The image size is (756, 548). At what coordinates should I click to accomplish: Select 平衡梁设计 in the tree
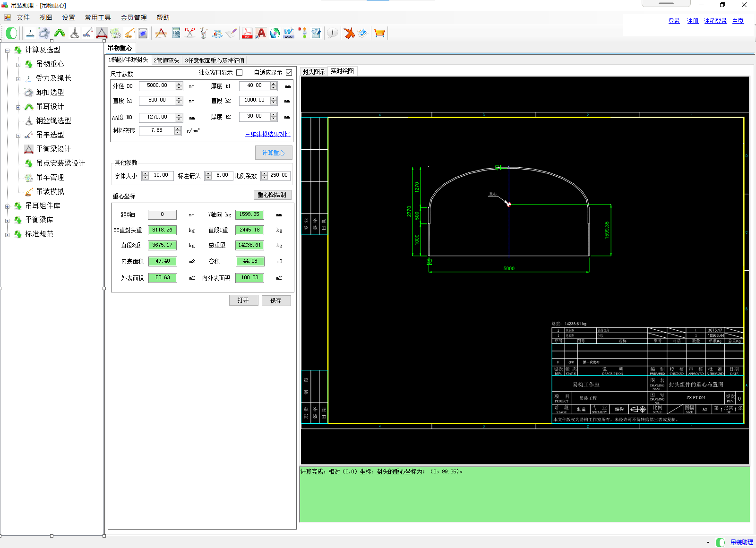(x=53, y=149)
